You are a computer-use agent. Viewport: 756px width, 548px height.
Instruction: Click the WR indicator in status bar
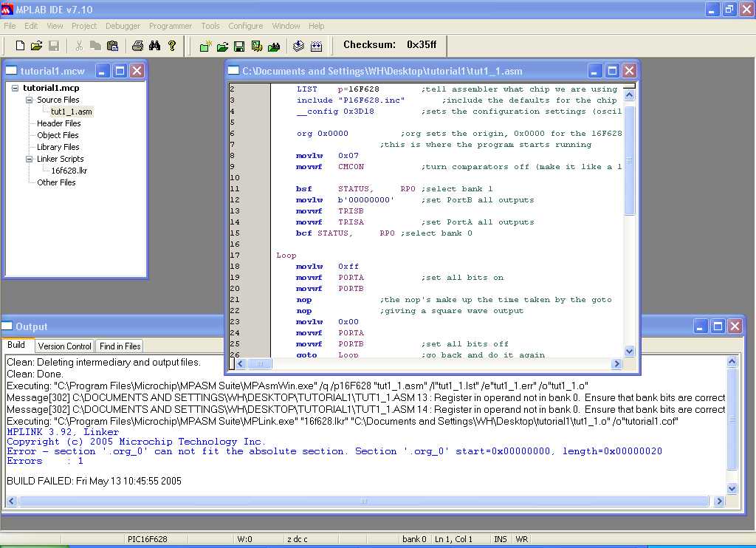[522, 539]
